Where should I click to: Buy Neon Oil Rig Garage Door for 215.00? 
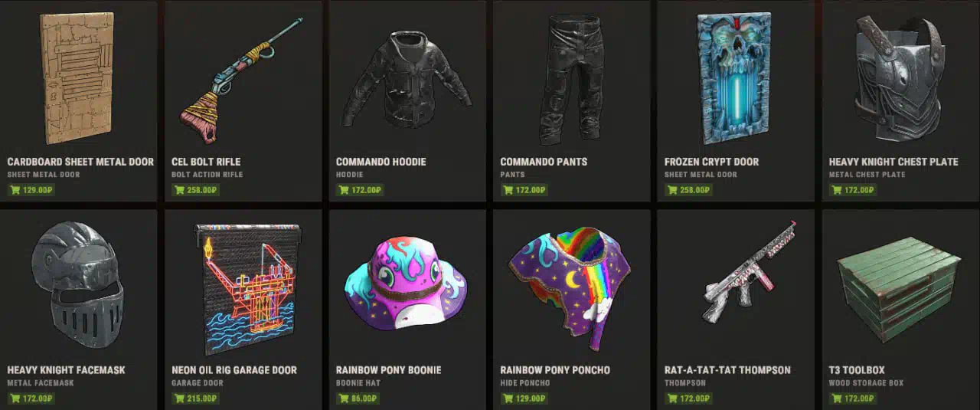196,399
